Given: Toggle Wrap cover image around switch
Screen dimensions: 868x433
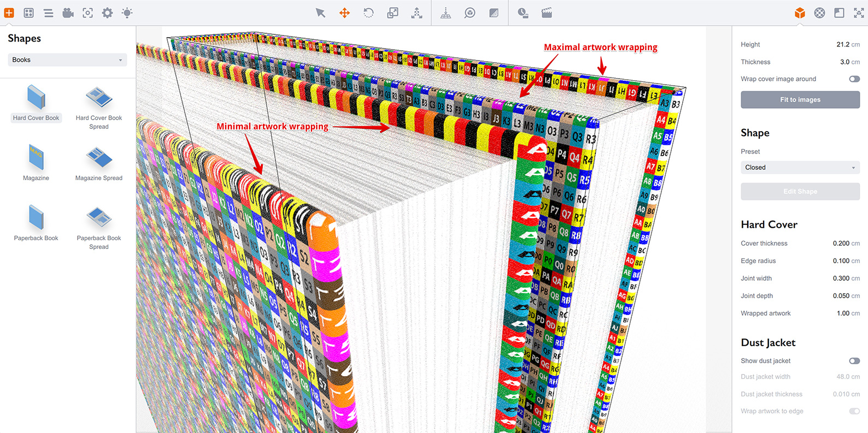Looking at the screenshot, I should coord(854,79).
